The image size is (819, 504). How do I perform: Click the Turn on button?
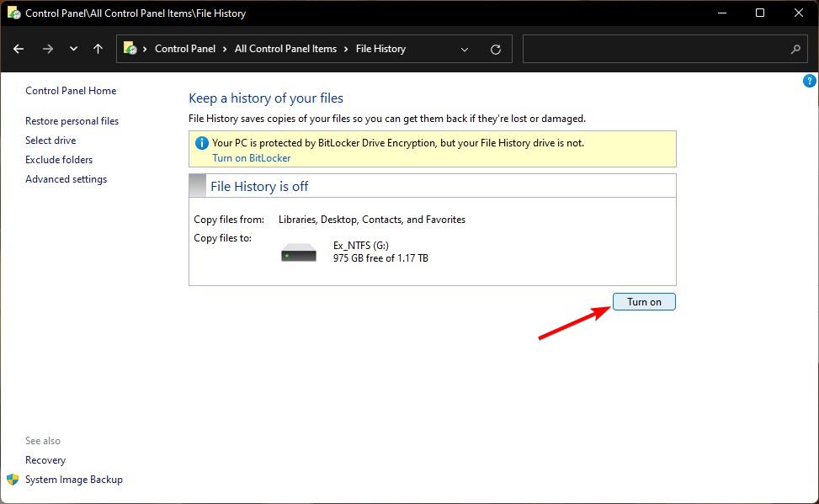(x=644, y=301)
